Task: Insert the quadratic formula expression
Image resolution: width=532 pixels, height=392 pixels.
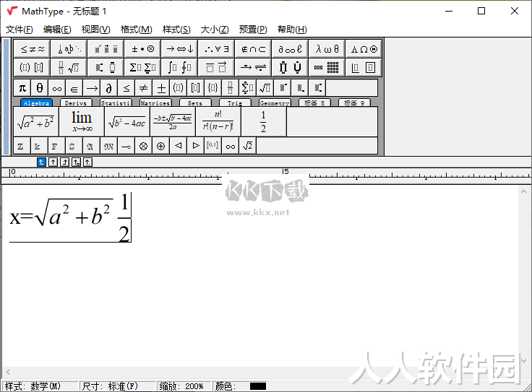Action: pyautogui.click(x=173, y=122)
